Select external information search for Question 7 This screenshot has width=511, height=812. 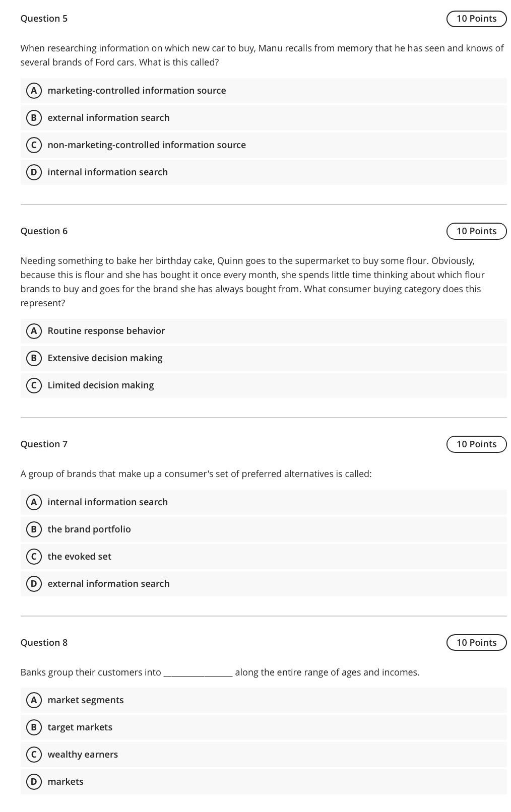108,584
